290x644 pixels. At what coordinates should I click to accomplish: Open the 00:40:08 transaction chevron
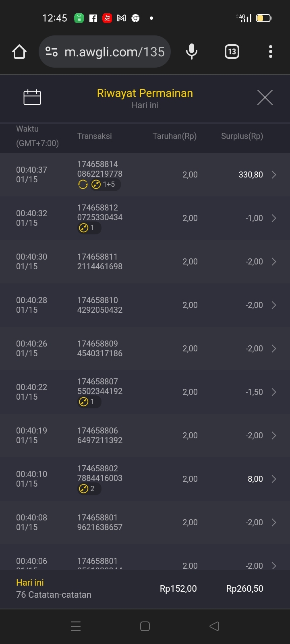(274, 522)
